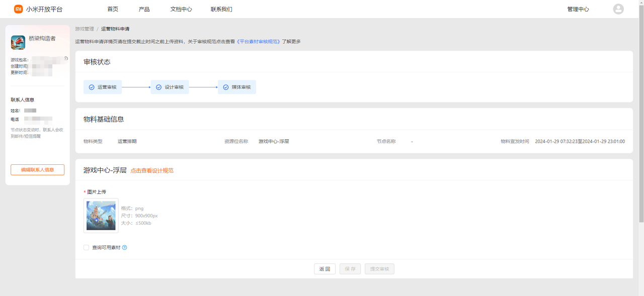
Task: Enable the 查询可用素材 checkbox
Action: click(x=86, y=248)
